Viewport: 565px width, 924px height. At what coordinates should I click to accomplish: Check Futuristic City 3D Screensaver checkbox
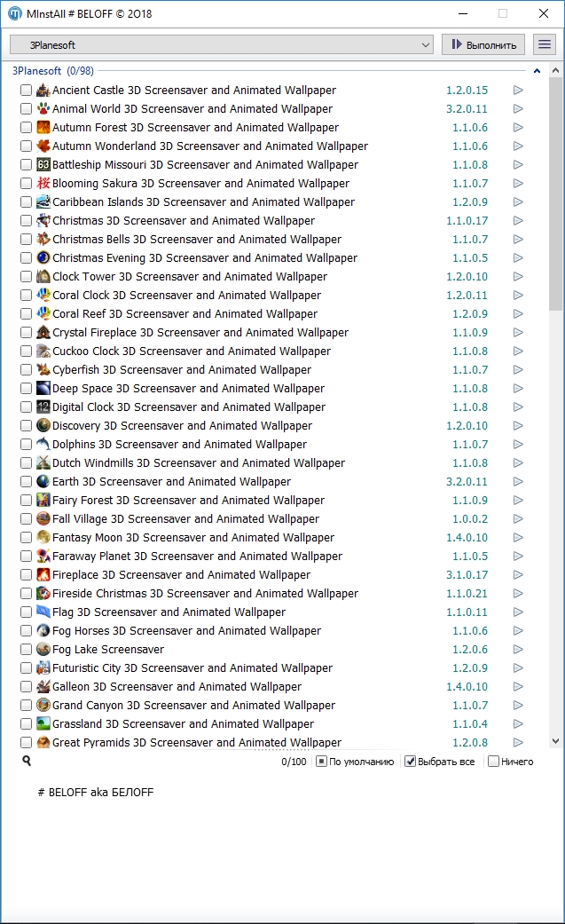[x=26, y=667]
